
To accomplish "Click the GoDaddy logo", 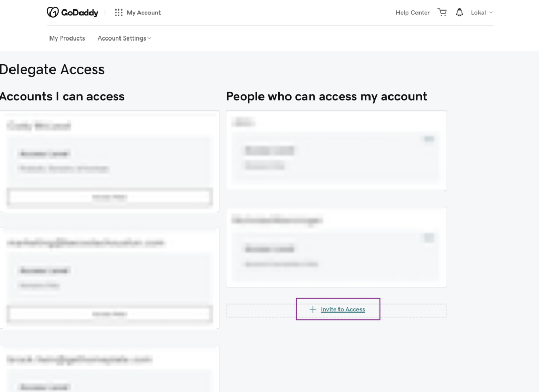I will click(72, 13).
